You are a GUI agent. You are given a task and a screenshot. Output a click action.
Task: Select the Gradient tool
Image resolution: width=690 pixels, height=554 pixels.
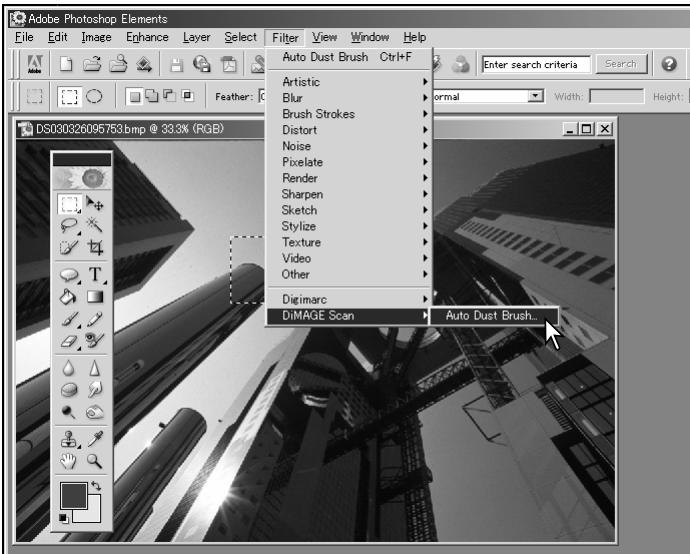[x=95, y=297]
